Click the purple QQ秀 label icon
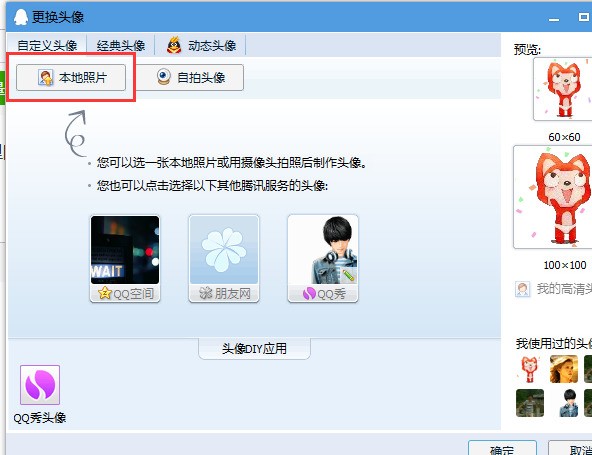Image resolution: width=592 pixels, height=455 pixels. pos(309,293)
